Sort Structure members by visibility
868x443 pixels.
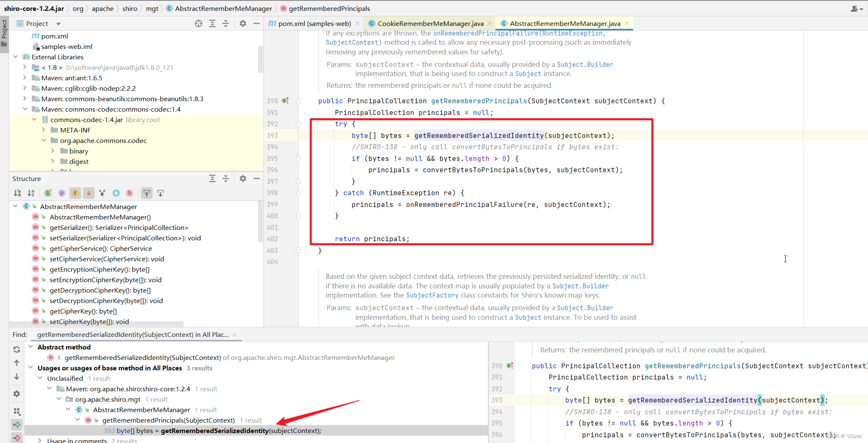[x=17, y=193]
